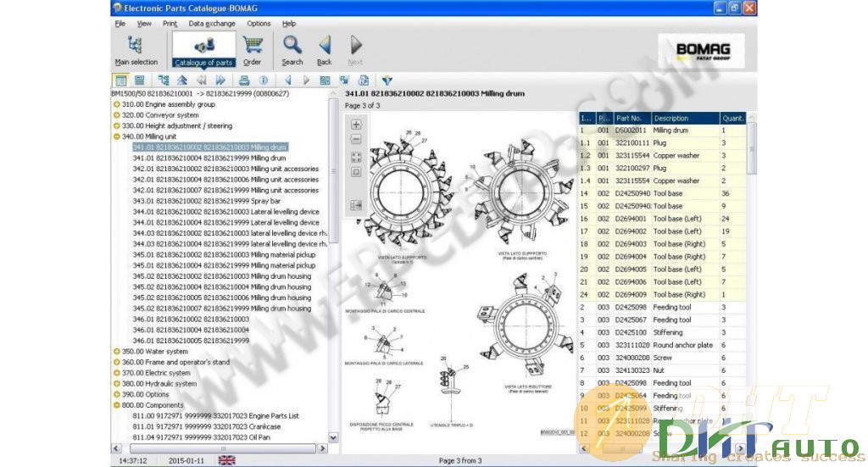Click the tree structure icon

coord(164,81)
